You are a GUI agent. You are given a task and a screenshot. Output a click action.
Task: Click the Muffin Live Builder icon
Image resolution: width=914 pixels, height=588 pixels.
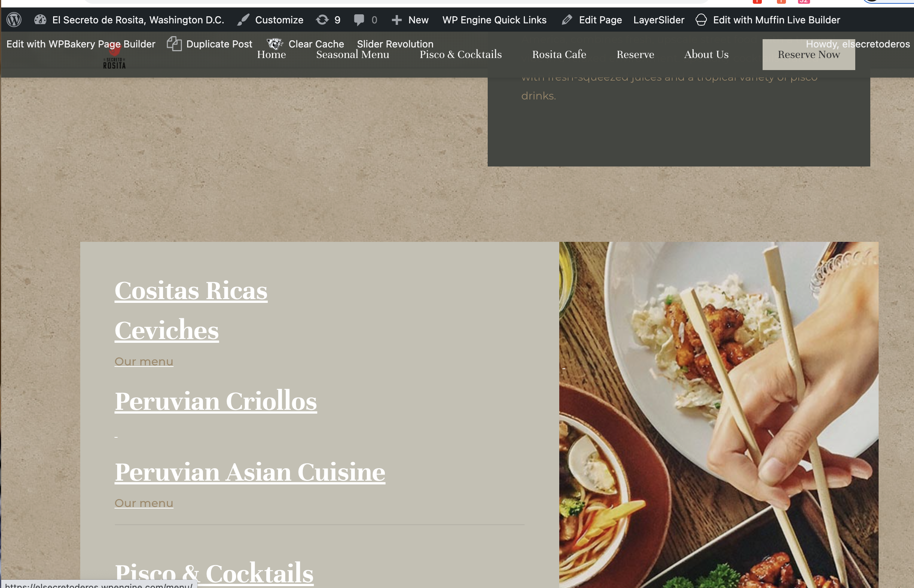pyautogui.click(x=701, y=20)
